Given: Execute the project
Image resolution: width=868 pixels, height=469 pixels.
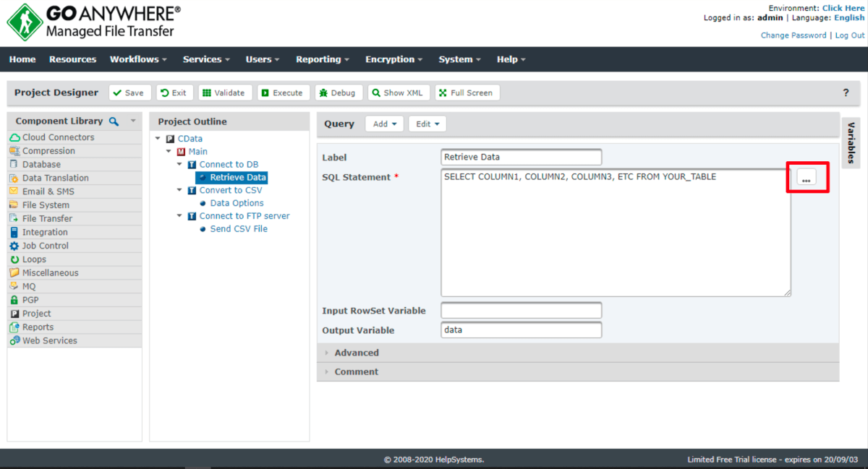Looking at the screenshot, I should [x=284, y=92].
